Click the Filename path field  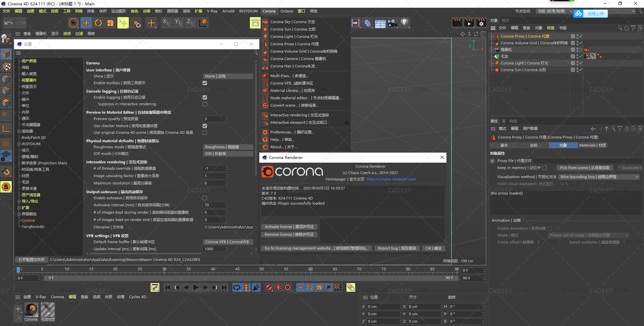pyautogui.click(x=228, y=227)
